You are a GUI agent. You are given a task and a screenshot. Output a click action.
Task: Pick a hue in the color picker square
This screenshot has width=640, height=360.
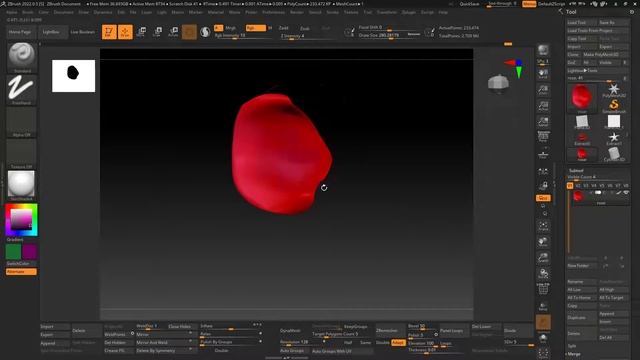pos(21,220)
